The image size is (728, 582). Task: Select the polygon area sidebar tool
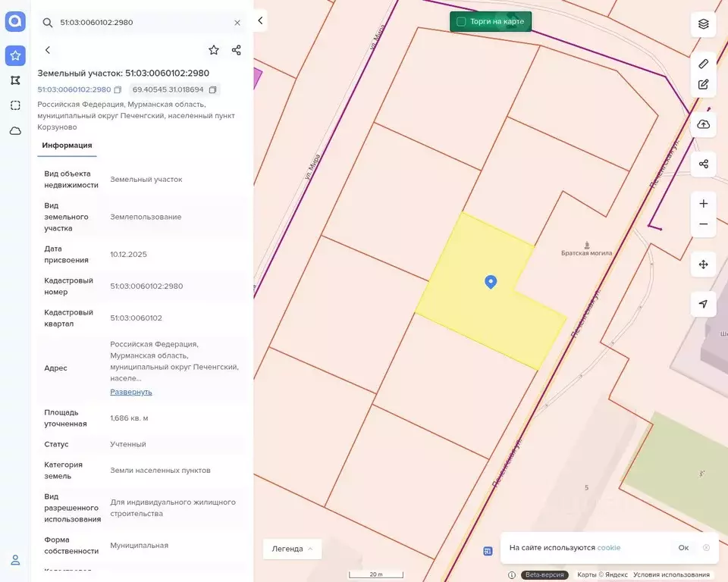[x=15, y=80]
